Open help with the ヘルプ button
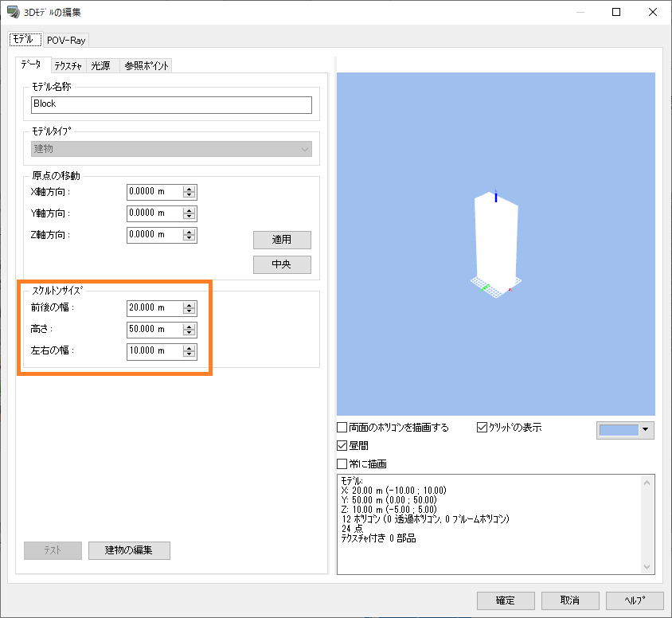Screen dimensions: 672x618 coord(635,600)
